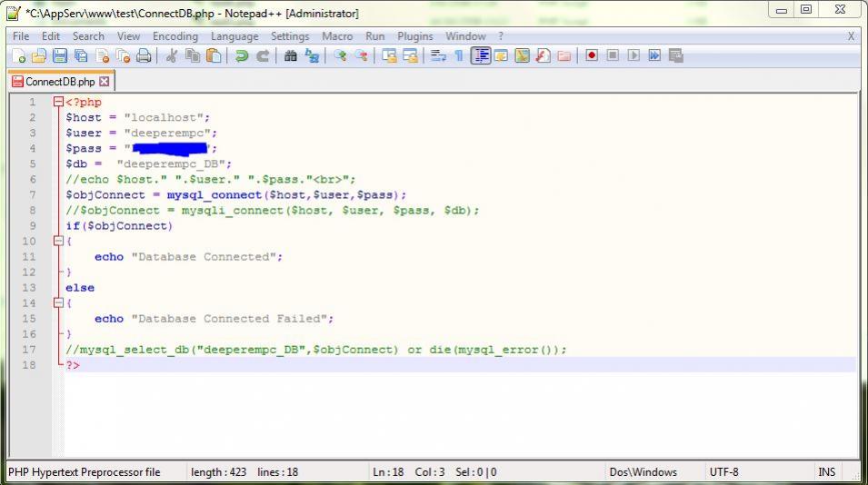Zoom out with the magnifier minus icon
This screenshot has height=485, width=868.
point(361,55)
